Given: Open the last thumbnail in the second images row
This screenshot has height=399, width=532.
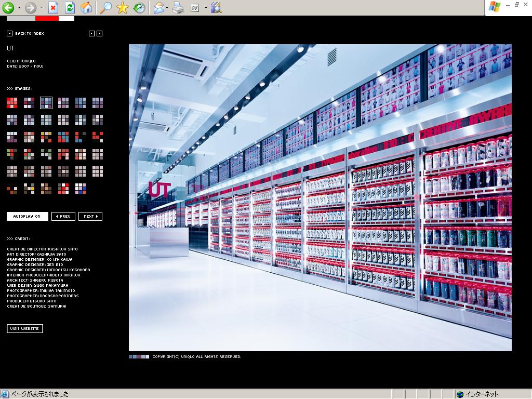Looking at the screenshot, I should (x=98, y=120).
